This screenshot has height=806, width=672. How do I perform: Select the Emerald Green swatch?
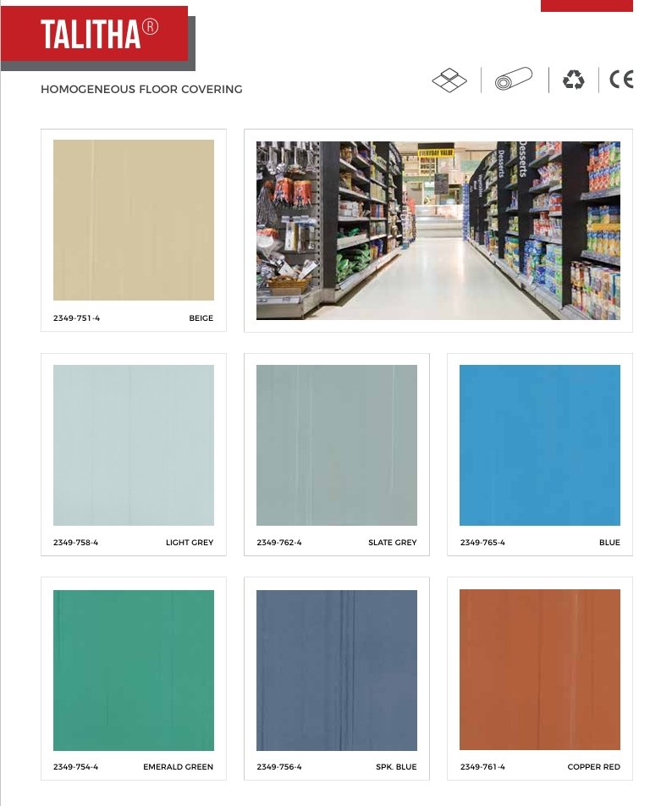pos(134,671)
